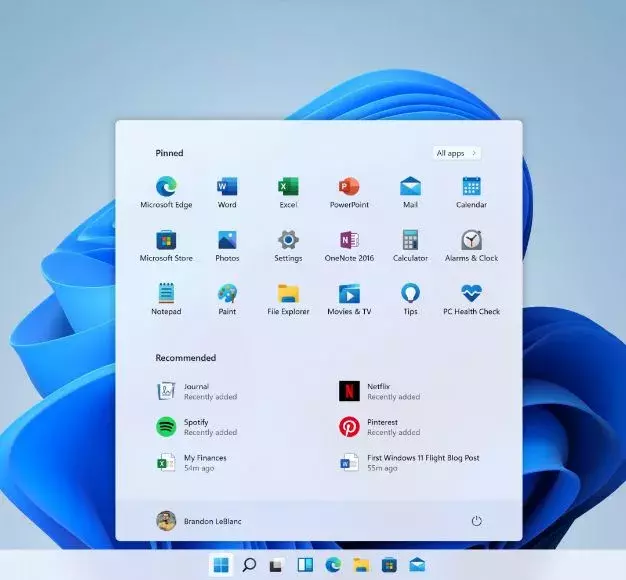This screenshot has width=626, height=580.
Task: Click the Start button on taskbar
Action: [221, 565]
